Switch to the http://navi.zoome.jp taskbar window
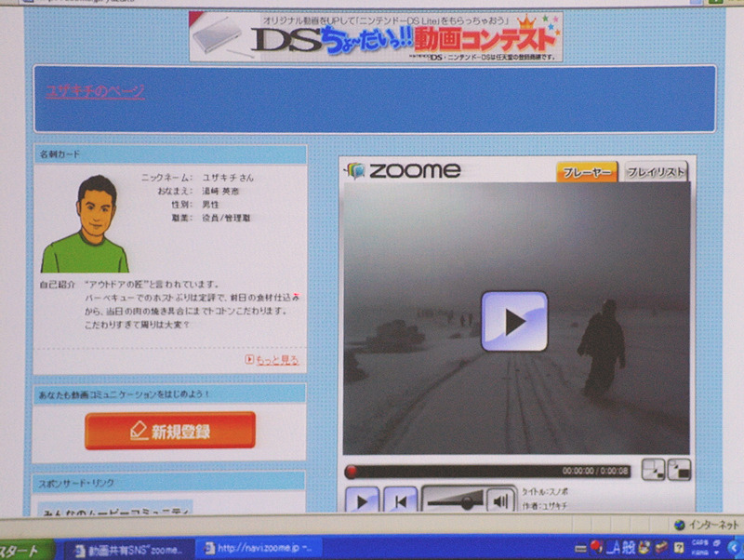This screenshot has width=744, height=560. tap(259, 549)
